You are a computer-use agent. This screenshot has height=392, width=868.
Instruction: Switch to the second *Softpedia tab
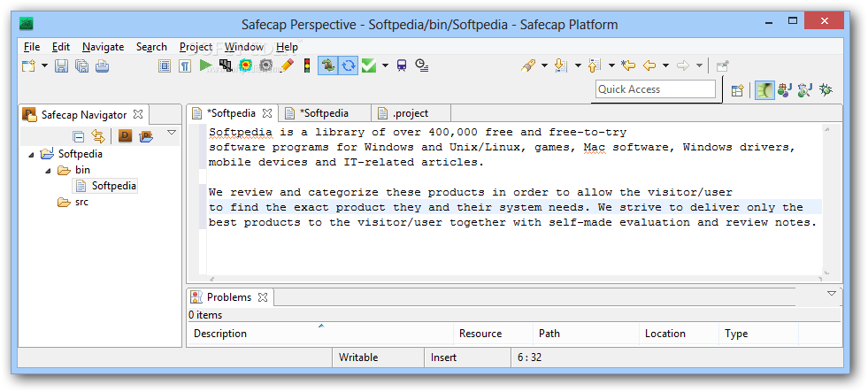(323, 113)
